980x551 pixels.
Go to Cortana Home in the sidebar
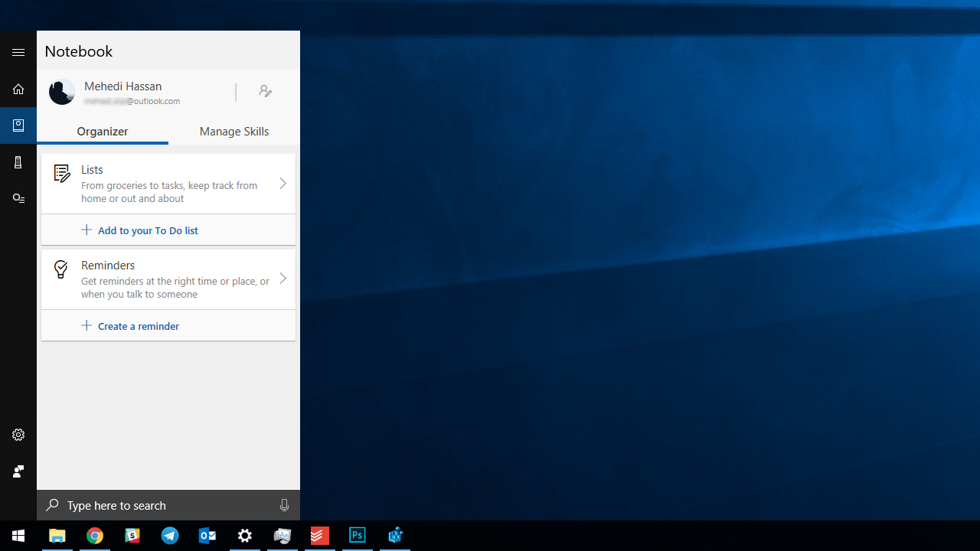tap(18, 90)
